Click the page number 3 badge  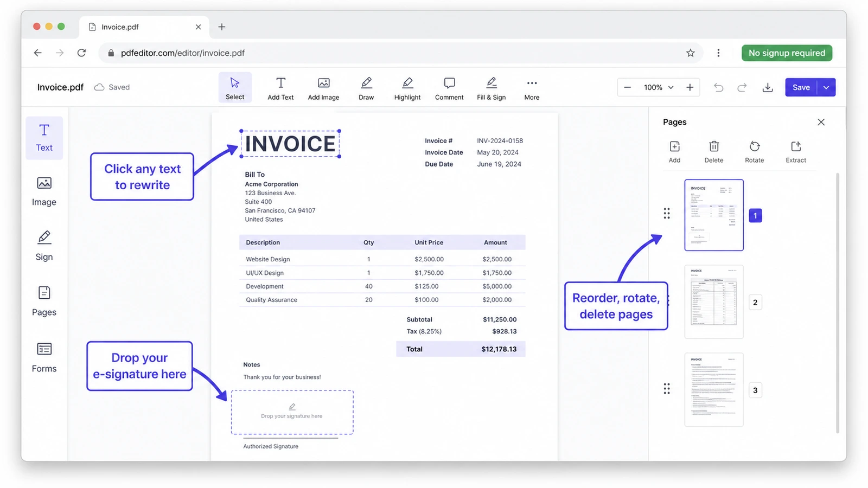(x=755, y=390)
